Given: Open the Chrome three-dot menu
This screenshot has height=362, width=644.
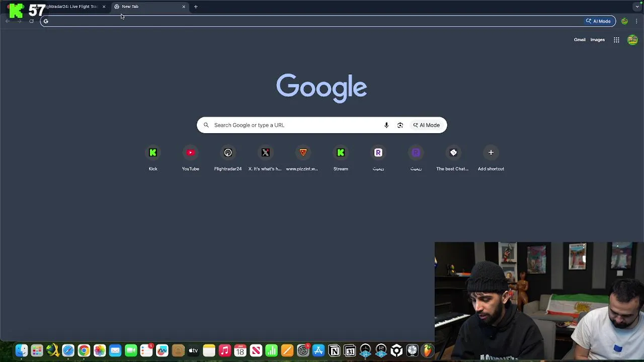Looking at the screenshot, I should (x=636, y=21).
